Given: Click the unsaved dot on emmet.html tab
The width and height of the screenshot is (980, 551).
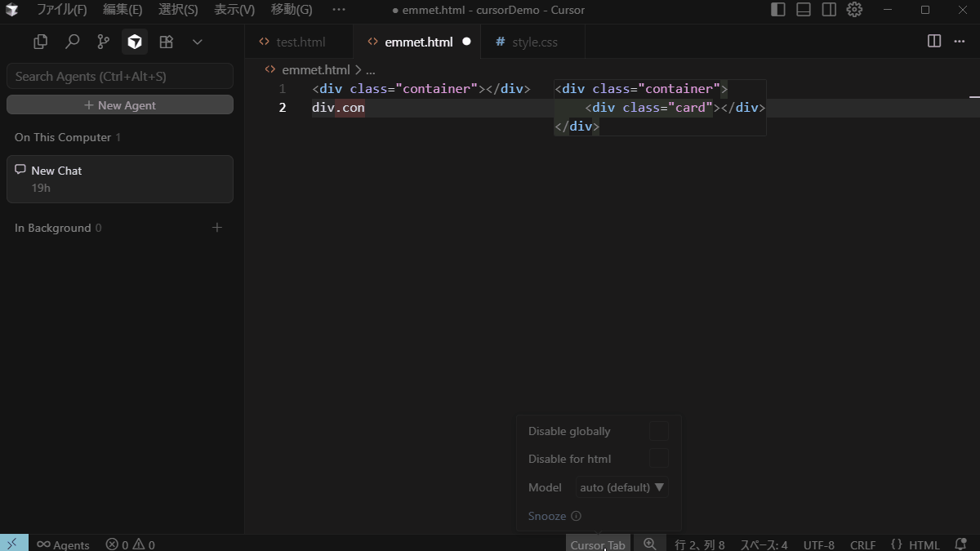Looking at the screenshot, I should click(x=466, y=41).
